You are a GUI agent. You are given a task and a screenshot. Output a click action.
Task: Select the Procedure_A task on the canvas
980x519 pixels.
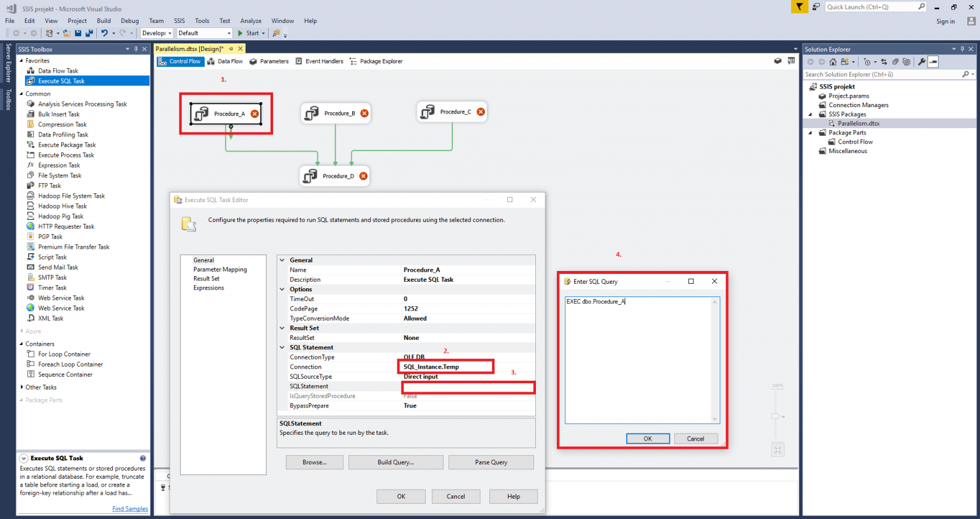[x=226, y=113]
